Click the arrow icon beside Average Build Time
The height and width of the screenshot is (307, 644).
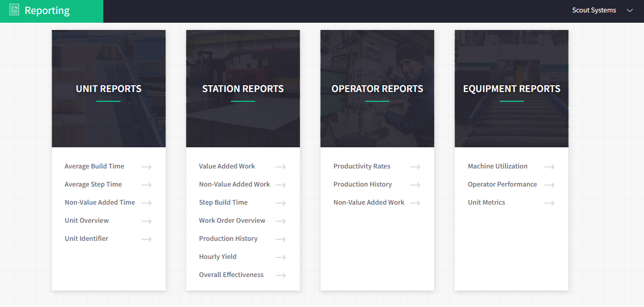pos(147,167)
